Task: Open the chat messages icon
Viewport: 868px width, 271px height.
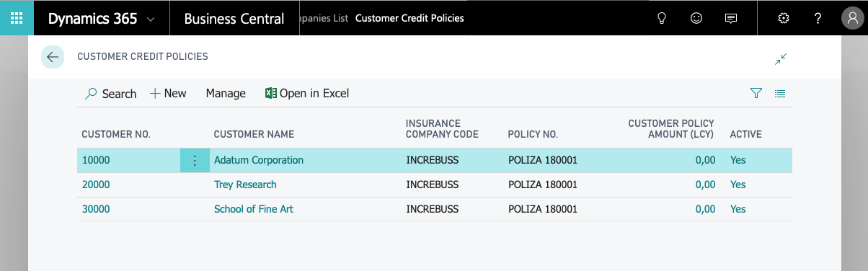Action: pyautogui.click(x=731, y=19)
